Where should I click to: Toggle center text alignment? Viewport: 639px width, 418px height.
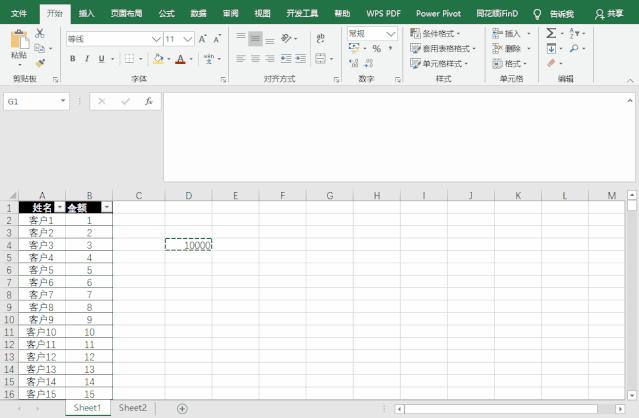(x=256, y=59)
